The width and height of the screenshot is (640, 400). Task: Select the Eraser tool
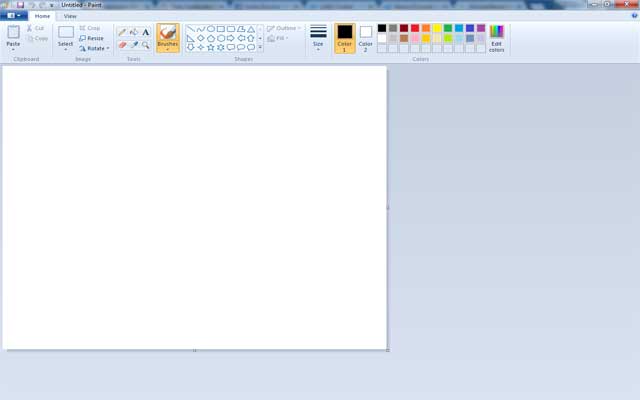122,45
